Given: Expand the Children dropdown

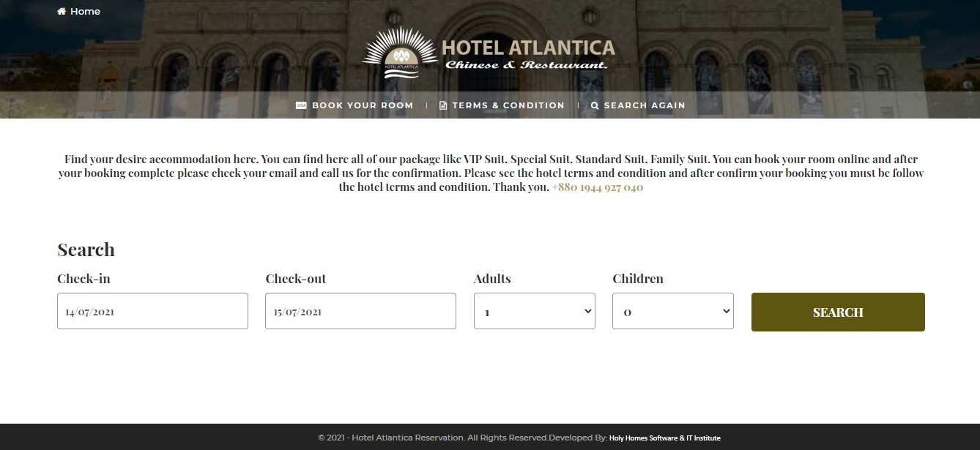Looking at the screenshot, I should 672,312.
